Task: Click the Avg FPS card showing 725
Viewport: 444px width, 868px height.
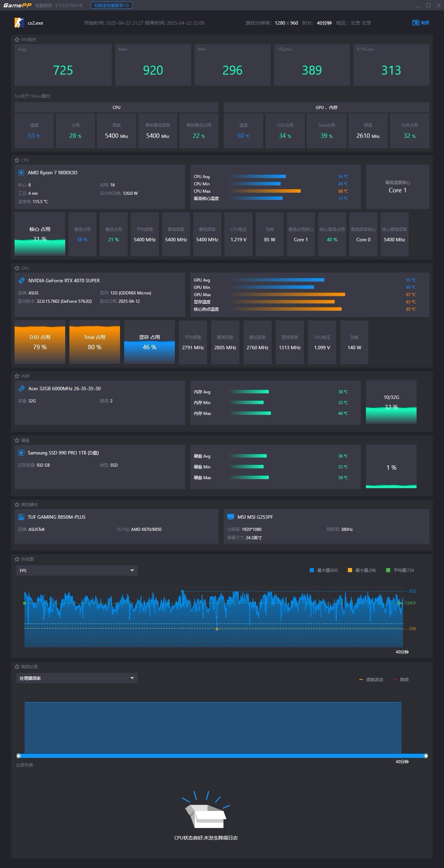Action: point(63,65)
